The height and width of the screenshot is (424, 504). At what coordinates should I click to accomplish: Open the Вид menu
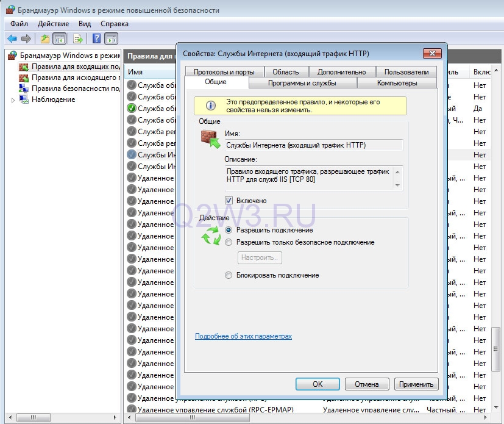[85, 24]
